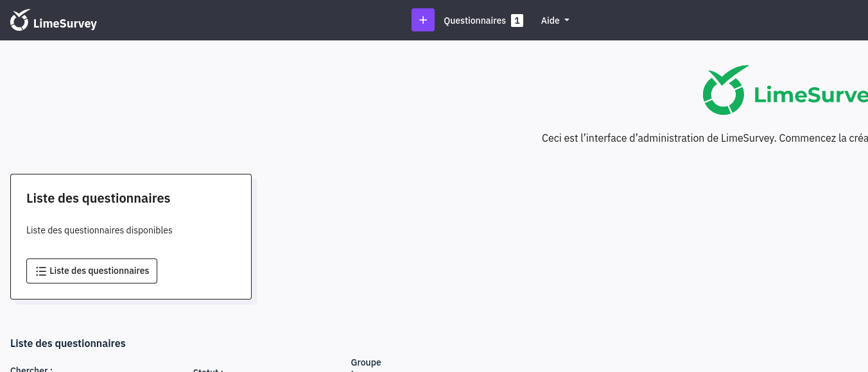Click the card heading Liste des questionnaires
The width and height of the screenshot is (868, 372).
(98, 198)
